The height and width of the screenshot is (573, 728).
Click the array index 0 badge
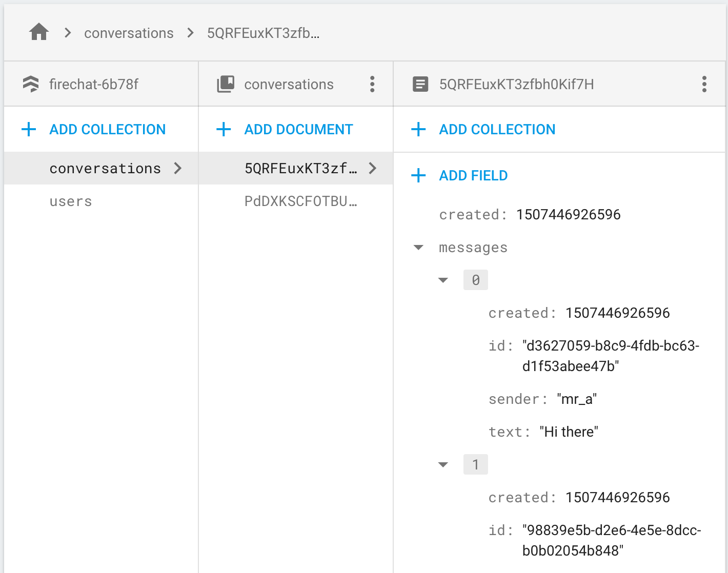[x=476, y=280]
